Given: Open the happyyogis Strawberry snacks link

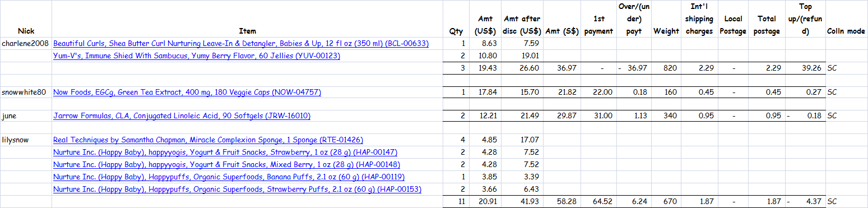Looking at the screenshot, I should (x=225, y=152).
